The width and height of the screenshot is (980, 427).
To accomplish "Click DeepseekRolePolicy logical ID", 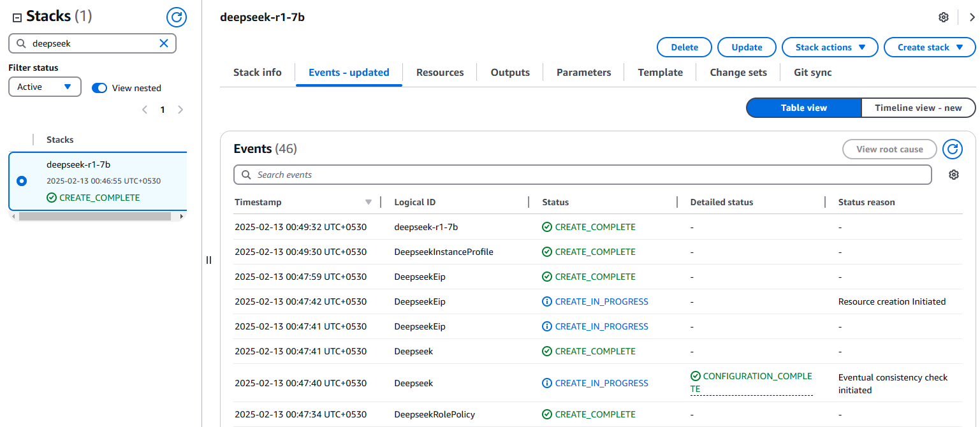I will click(x=435, y=414).
